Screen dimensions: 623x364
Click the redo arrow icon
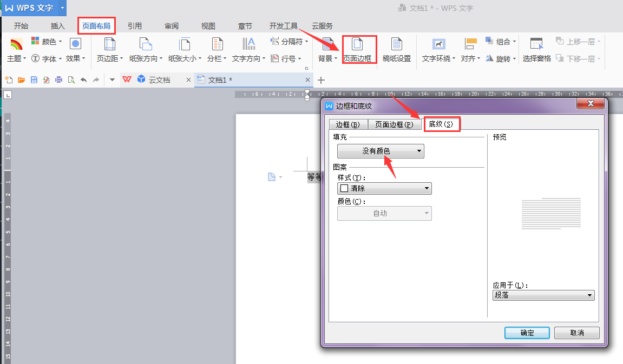[96, 80]
